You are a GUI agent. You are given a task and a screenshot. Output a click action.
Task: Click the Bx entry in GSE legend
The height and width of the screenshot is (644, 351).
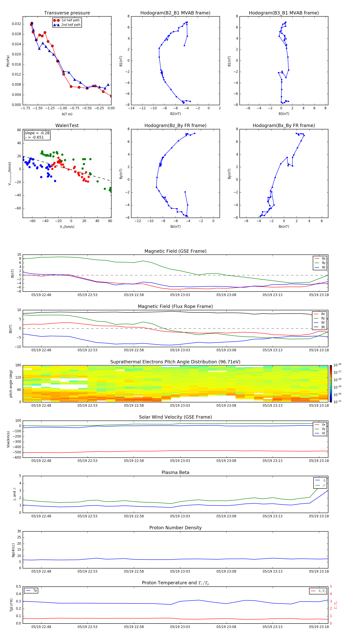tap(320, 259)
